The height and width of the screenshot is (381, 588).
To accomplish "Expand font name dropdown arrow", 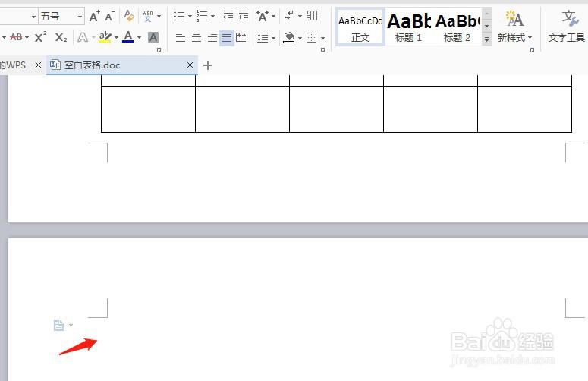I will [33, 17].
